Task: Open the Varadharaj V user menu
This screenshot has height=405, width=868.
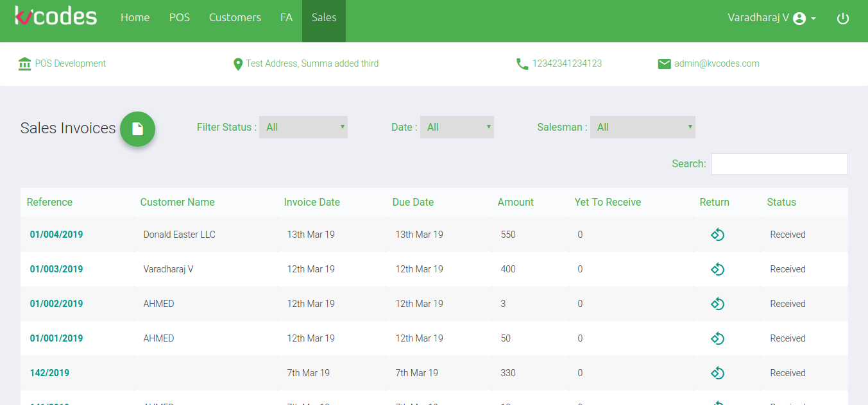Action: coord(771,18)
